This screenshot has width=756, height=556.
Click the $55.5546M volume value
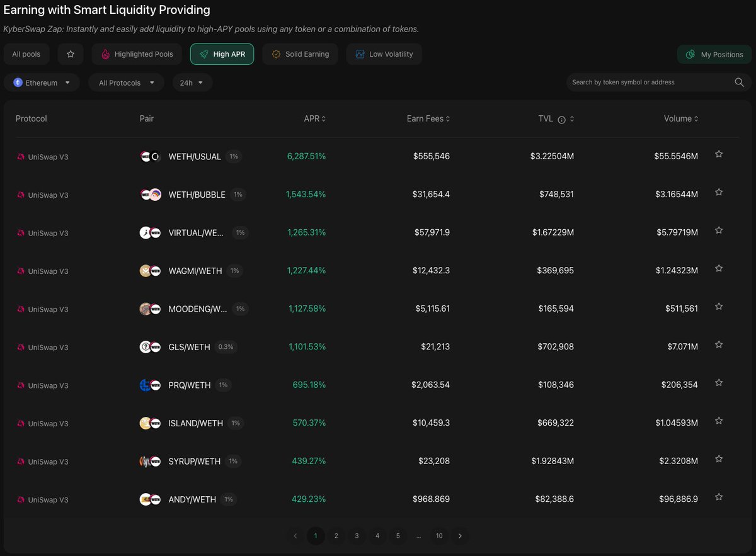pyautogui.click(x=676, y=156)
